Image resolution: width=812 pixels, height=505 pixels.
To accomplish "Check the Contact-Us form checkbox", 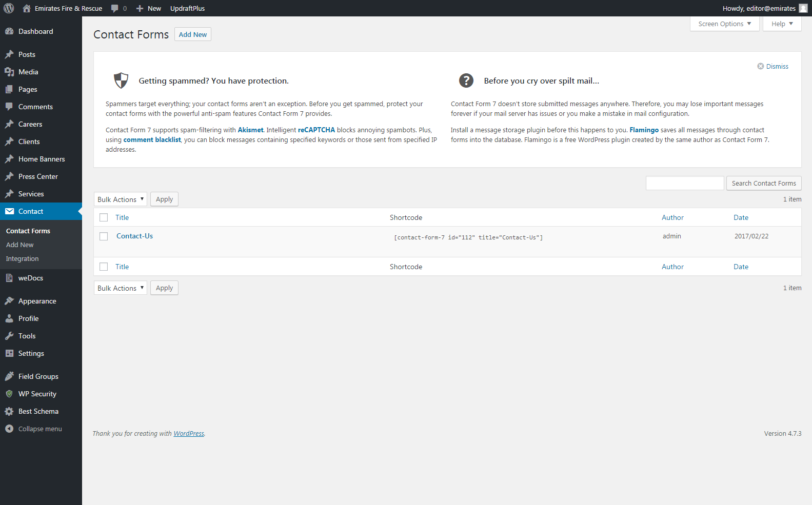I will point(104,236).
